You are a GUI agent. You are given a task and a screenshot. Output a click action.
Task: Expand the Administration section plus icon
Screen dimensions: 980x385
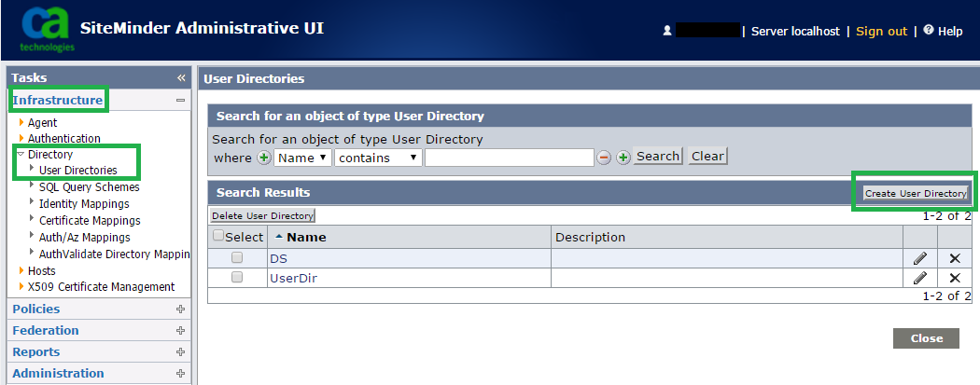181,373
